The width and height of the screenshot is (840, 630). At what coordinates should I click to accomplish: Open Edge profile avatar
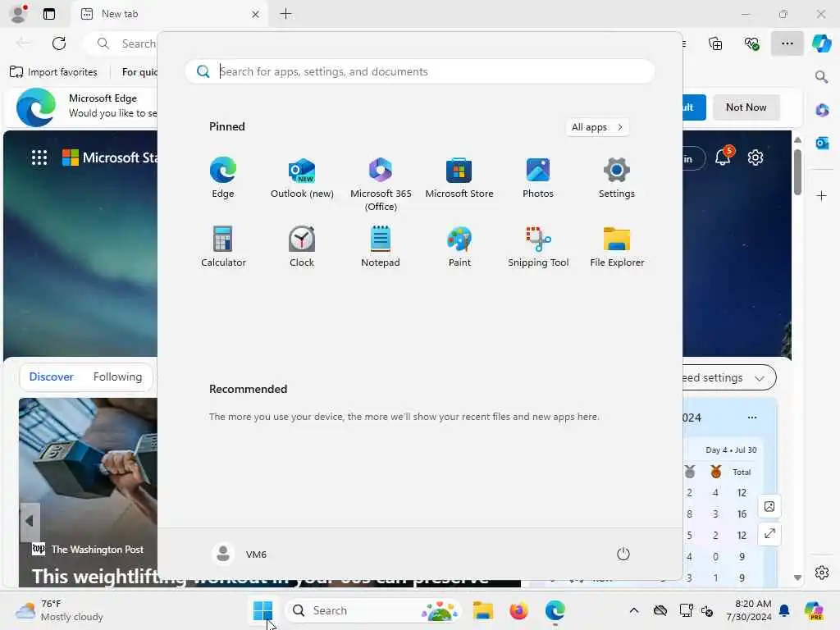pyautogui.click(x=19, y=13)
